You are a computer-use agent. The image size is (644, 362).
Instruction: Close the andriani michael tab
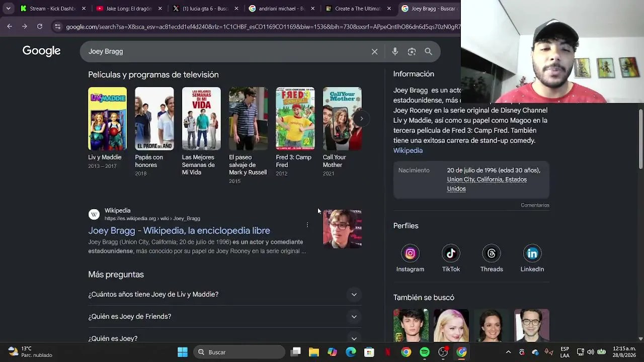point(313,9)
